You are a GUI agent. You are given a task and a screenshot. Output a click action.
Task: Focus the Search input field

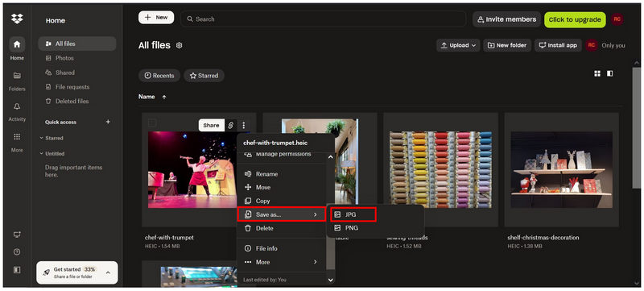click(x=324, y=19)
